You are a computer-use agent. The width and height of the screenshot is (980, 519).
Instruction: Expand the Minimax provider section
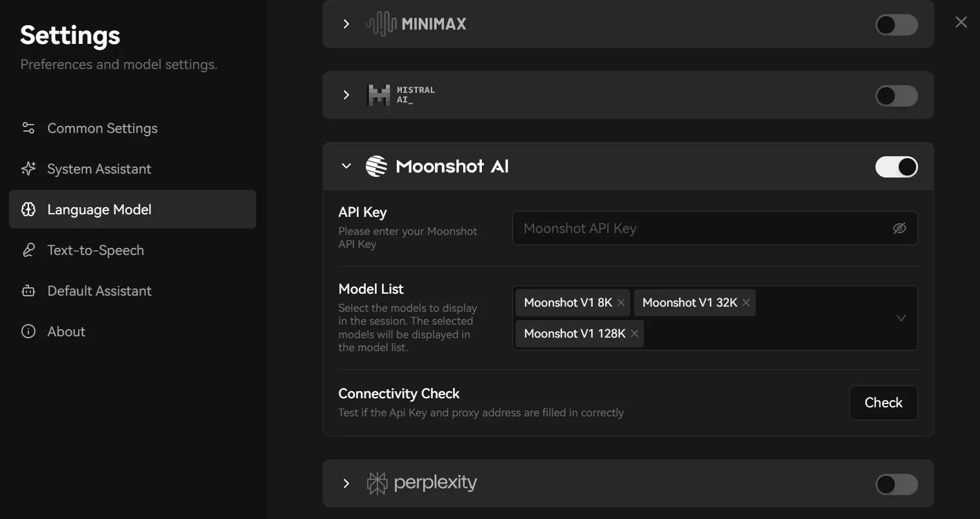point(346,24)
